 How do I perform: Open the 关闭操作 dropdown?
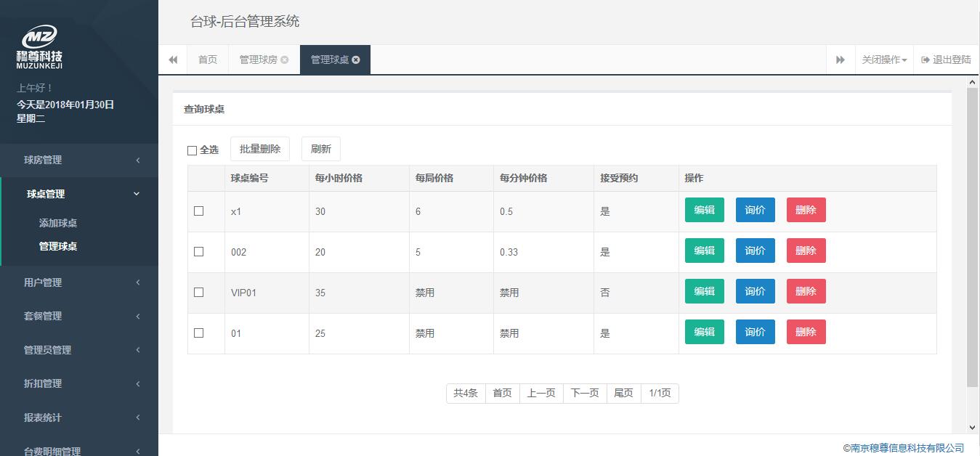coord(884,60)
